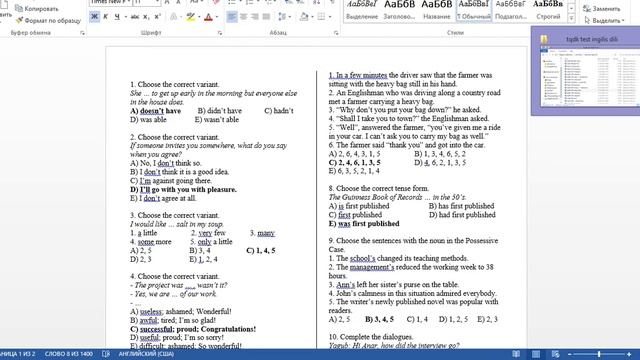
Task: Apply the red font color
Action: (208, 17)
